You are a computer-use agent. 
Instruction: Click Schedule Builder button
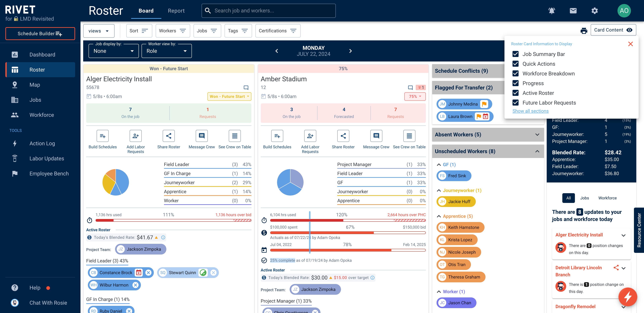pyautogui.click(x=40, y=34)
